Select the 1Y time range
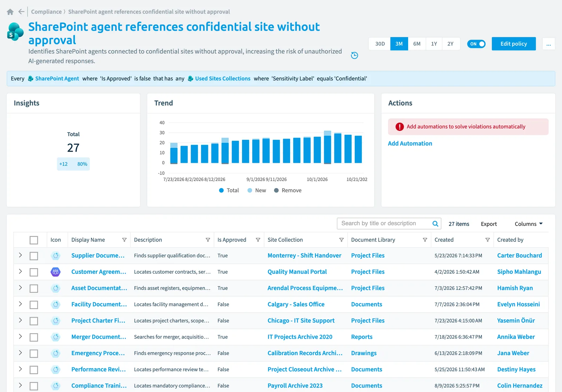This screenshot has height=392, width=562. pos(434,44)
